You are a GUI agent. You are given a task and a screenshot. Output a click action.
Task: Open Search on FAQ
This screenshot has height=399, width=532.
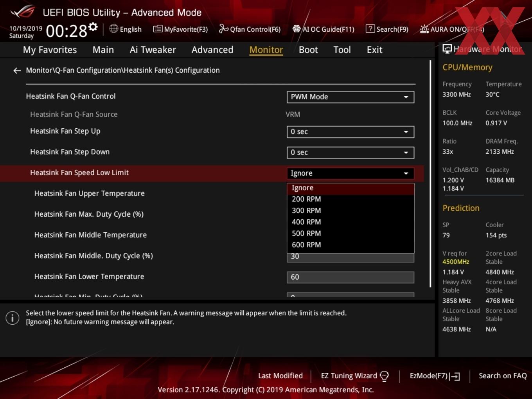click(503, 376)
